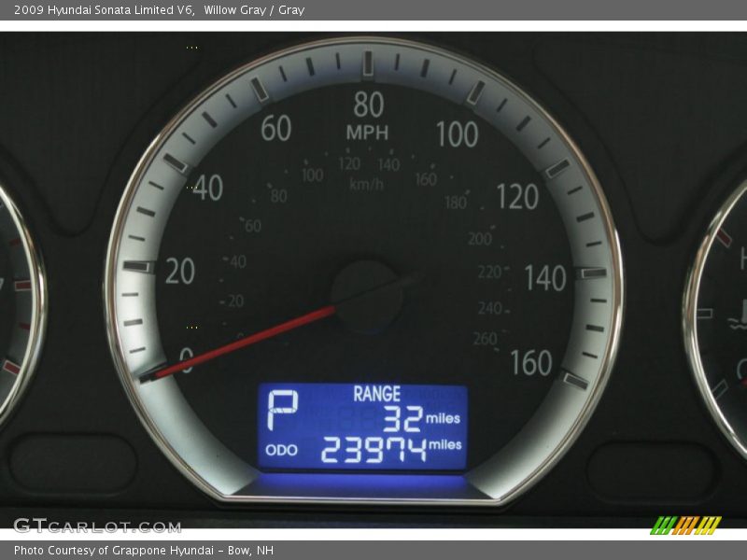Viewport: 747px width, 560px height.
Task: Click the 220 km/h inner marking
Action: click(x=489, y=272)
